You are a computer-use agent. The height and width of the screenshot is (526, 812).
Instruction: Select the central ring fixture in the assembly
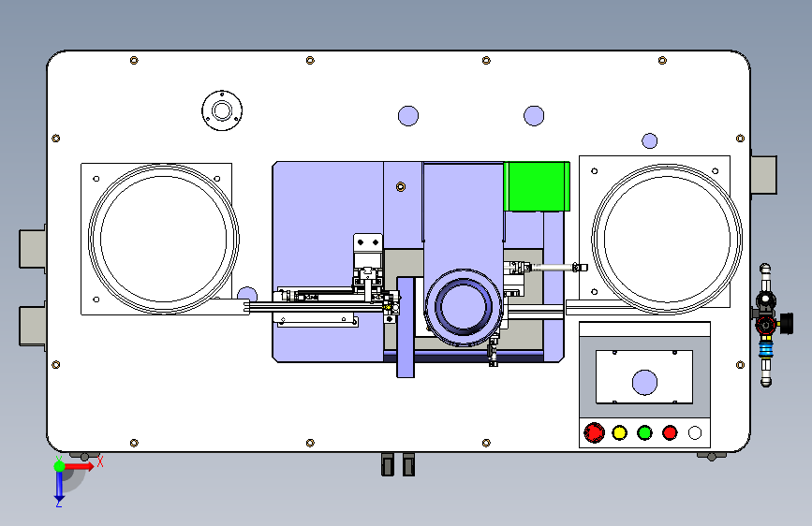coord(463,307)
